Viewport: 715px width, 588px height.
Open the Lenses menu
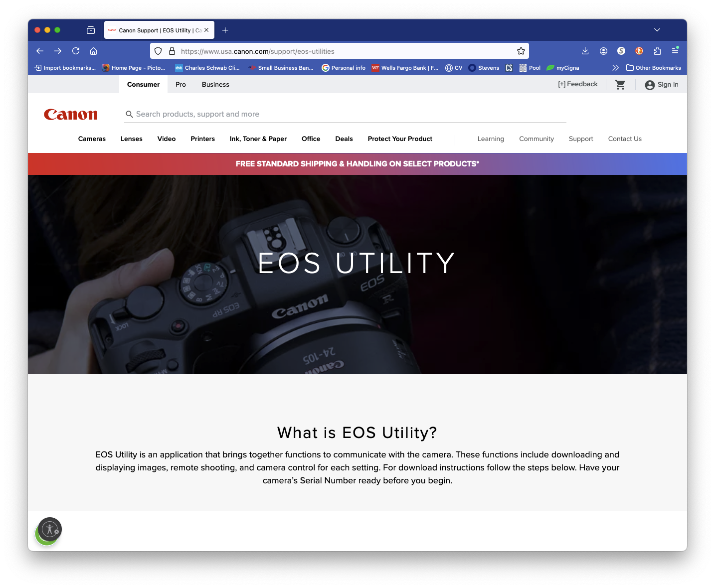click(x=132, y=139)
